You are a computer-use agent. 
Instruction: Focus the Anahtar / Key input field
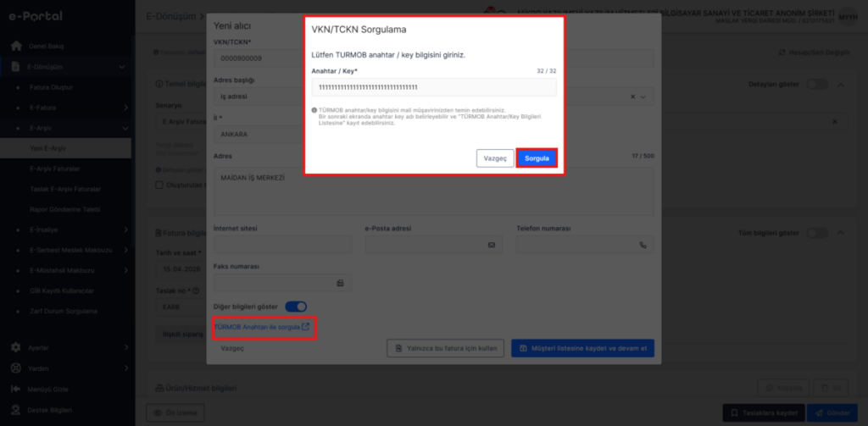tap(433, 87)
